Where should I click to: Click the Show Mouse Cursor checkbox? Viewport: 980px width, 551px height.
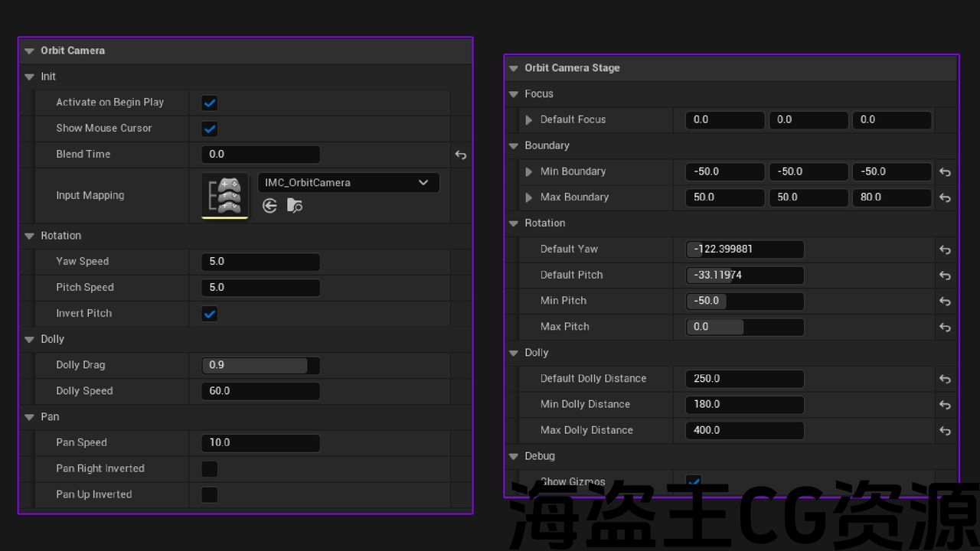coord(209,129)
